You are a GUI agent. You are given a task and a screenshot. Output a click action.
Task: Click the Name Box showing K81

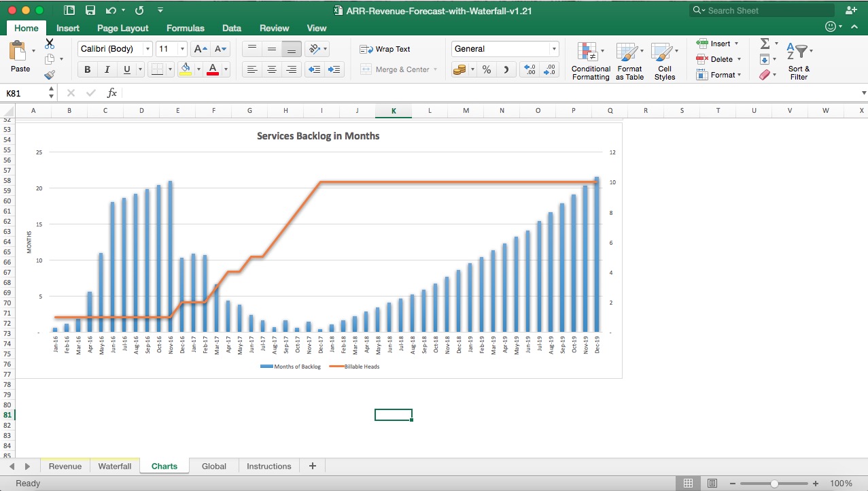pos(24,92)
